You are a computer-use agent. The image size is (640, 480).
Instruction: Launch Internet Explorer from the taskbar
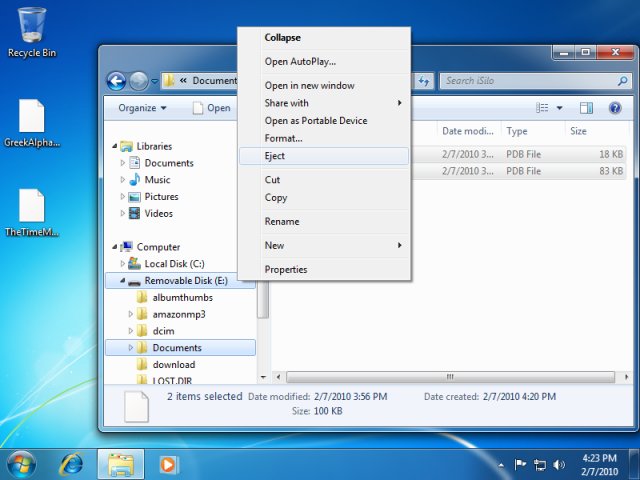click(72, 464)
